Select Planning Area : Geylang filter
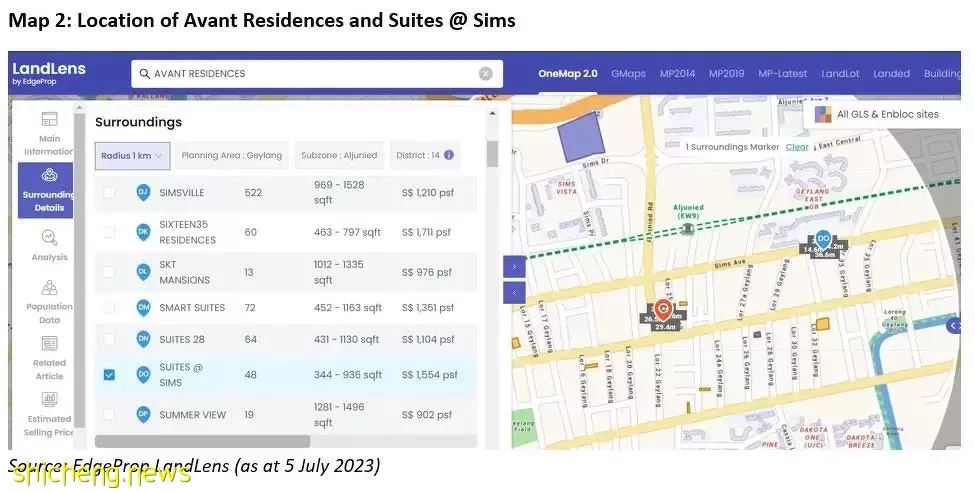 [x=231, y=155]
